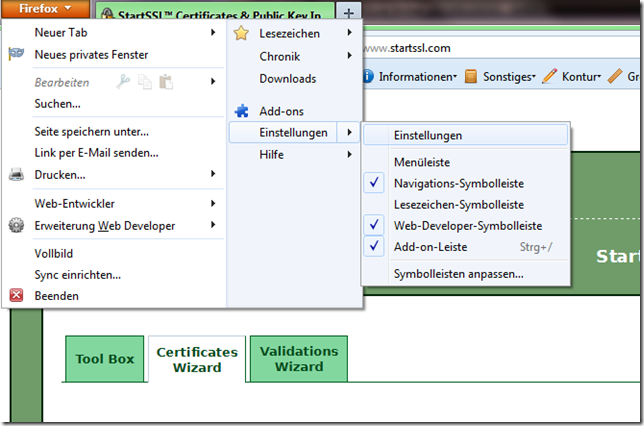Expand the Web-Entwickler submenu arrow

213,203
